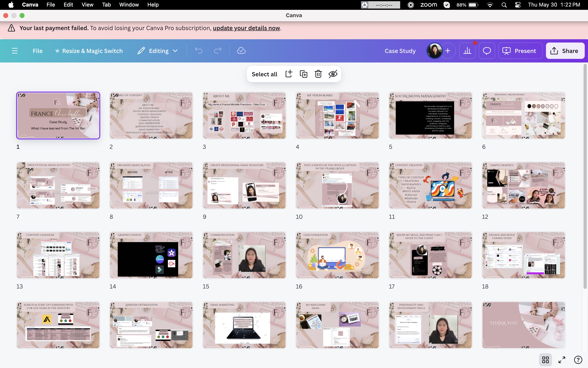Image resolution: width=588 pixels, height=368 pixels.
Task: Delete the page with the trash icon
Action: 318,74
